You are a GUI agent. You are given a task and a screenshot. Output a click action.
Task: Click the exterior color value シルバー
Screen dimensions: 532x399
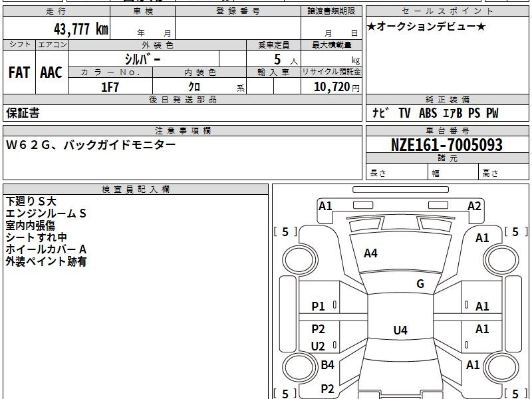coord(142,59)
